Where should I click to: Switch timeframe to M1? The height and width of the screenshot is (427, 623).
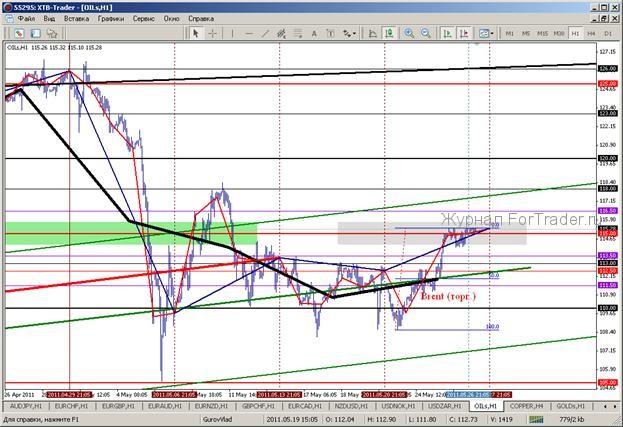pos(509,33)
